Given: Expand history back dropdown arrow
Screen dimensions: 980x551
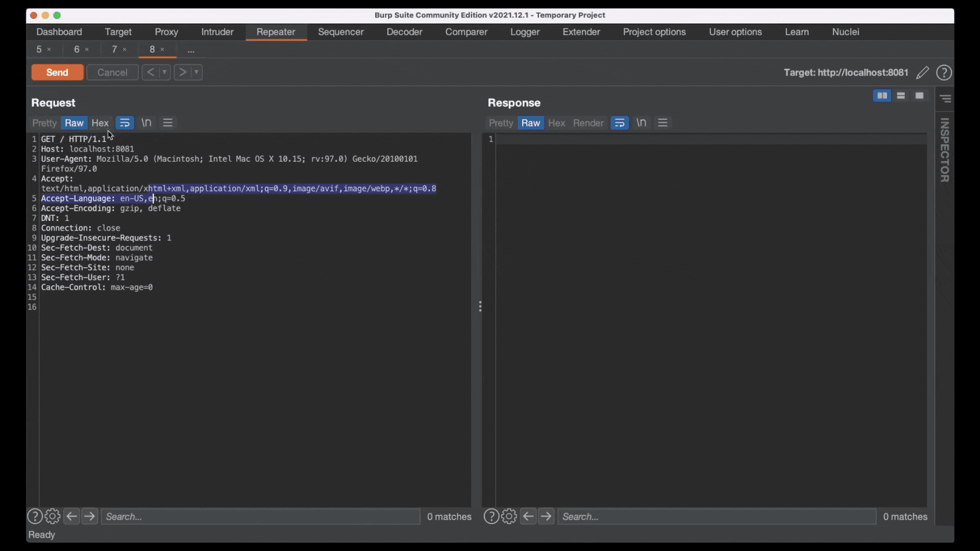Looking at the screenshot, I should tap(164, 72).
